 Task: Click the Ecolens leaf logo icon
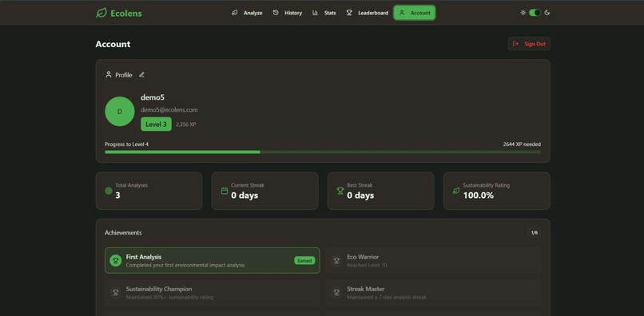[101, 13]
